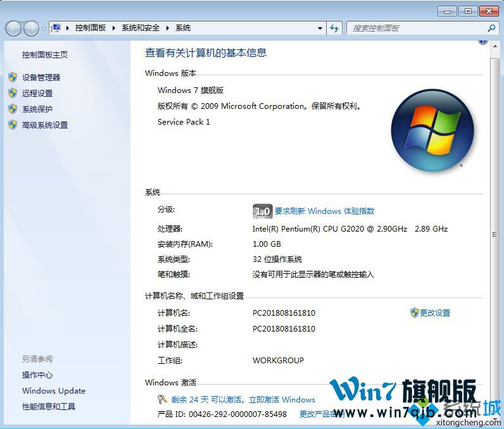Click 更改产品密钥 link
Image resolution: width=504 pixels, height=429 pixels.
pyautogui.click(x=322, y=414)
